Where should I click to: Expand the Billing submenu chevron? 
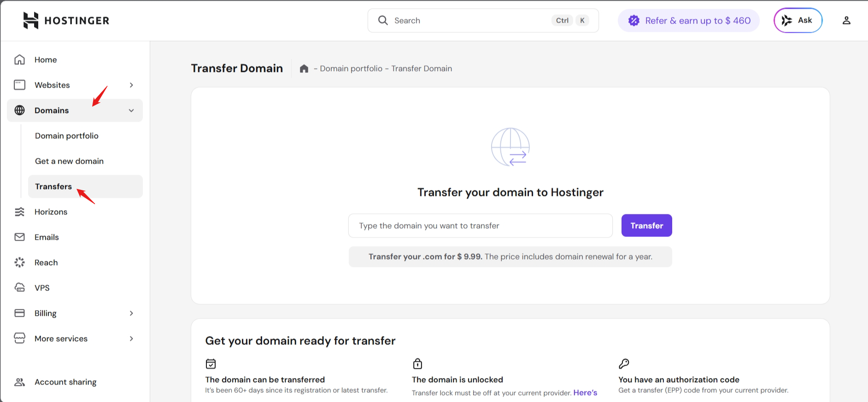(131, 313)
